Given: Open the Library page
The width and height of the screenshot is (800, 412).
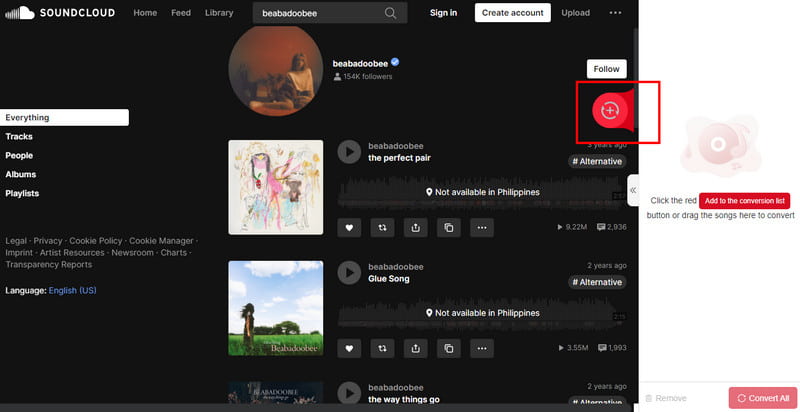Looking at the screenshot, I should [x=219, y=13].
